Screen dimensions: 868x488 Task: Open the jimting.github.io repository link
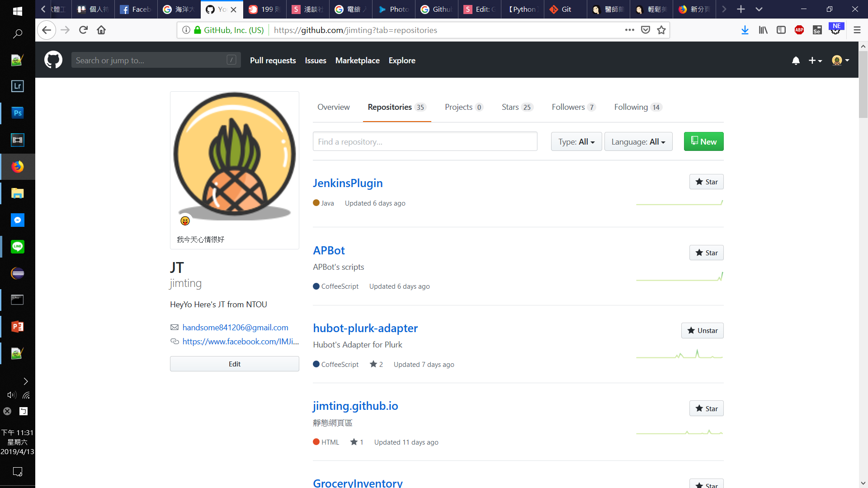355,406
